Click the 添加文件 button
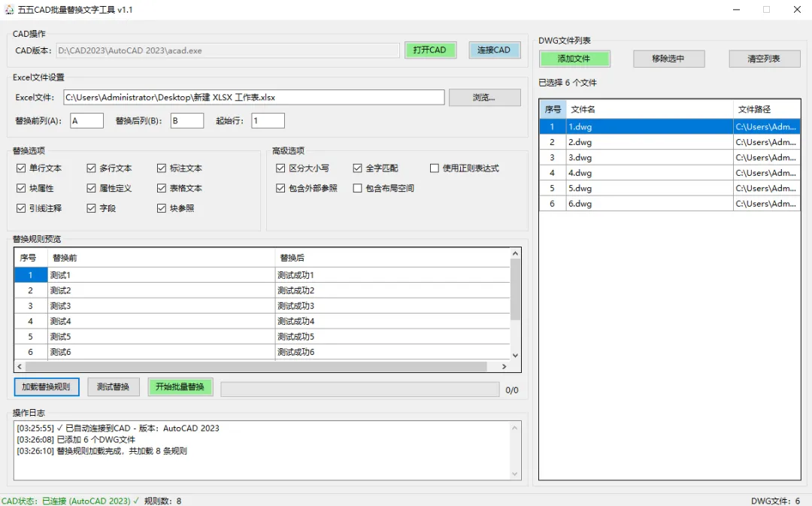This screenshot has width=812, height=506. coord(574,59)
